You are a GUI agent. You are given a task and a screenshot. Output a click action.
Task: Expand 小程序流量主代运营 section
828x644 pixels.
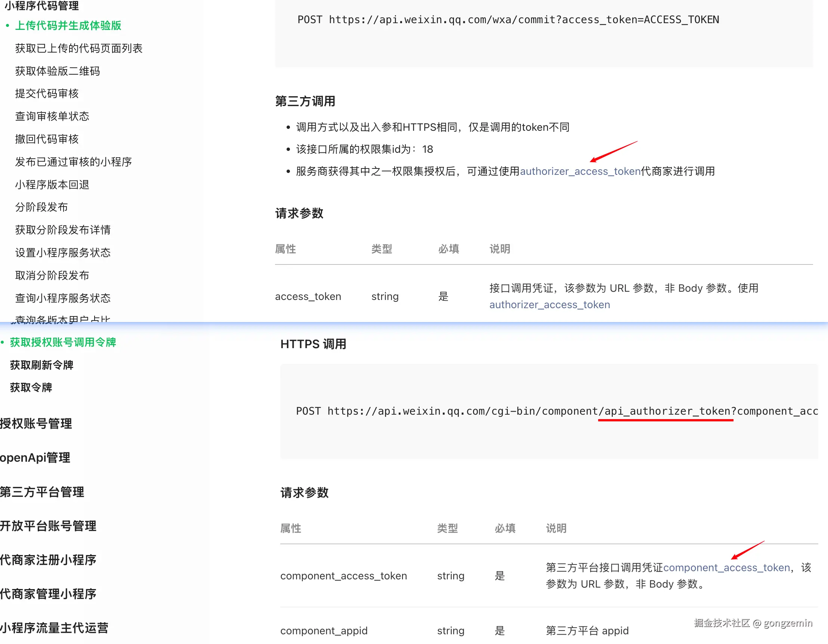[x=54, y=628]
